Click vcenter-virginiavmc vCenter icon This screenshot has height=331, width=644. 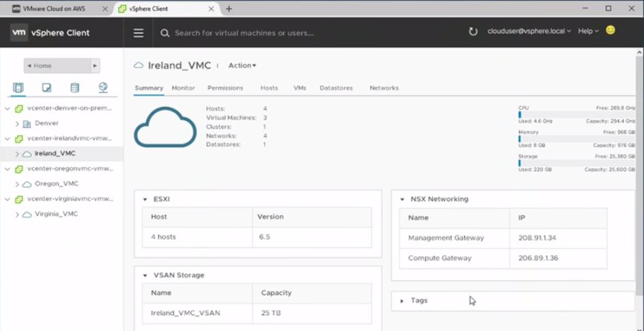18,200
